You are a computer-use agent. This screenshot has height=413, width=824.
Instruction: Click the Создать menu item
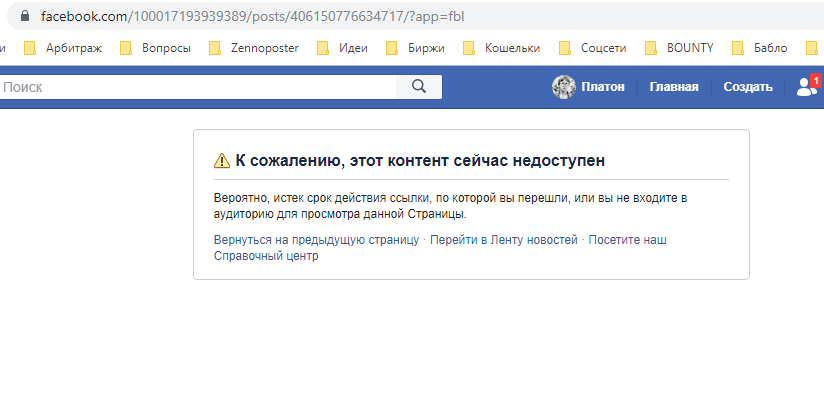(748, 87)
